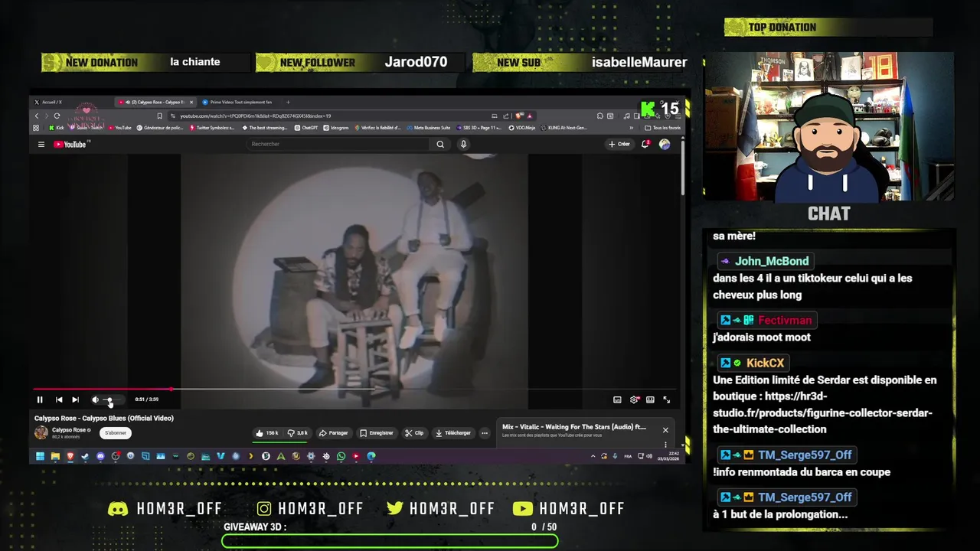This screenshot has width=980, height=551.
Task: Focus the YouTube Rechercher search field
Action: [x=337, y=144]
